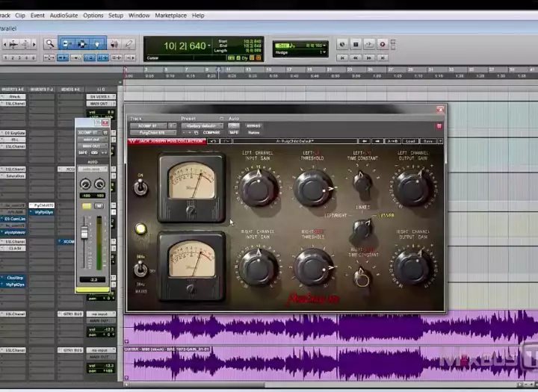
Task: Click the volume fader on floating channel strip
Action: point(84,232)
